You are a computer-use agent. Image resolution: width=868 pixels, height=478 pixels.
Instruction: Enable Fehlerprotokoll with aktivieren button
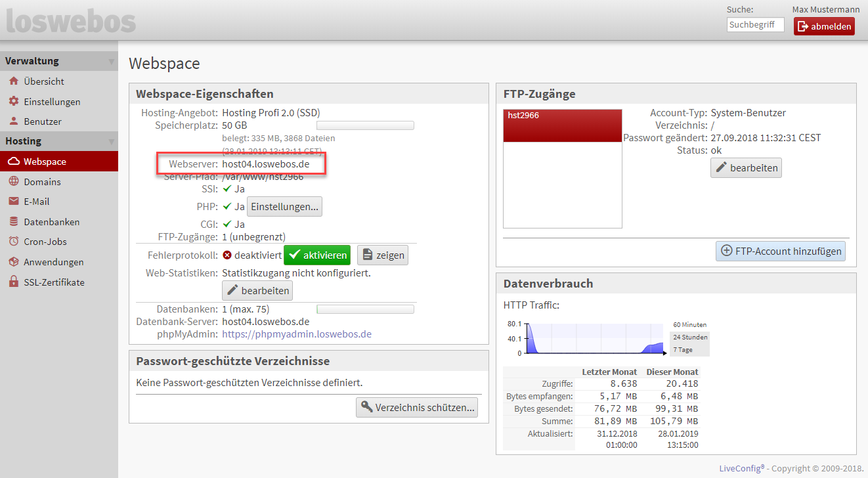click(318, 255)
